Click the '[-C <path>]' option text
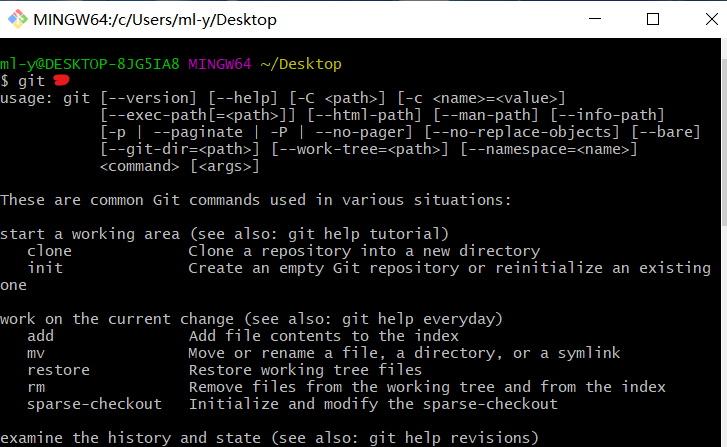 [337, 98]
